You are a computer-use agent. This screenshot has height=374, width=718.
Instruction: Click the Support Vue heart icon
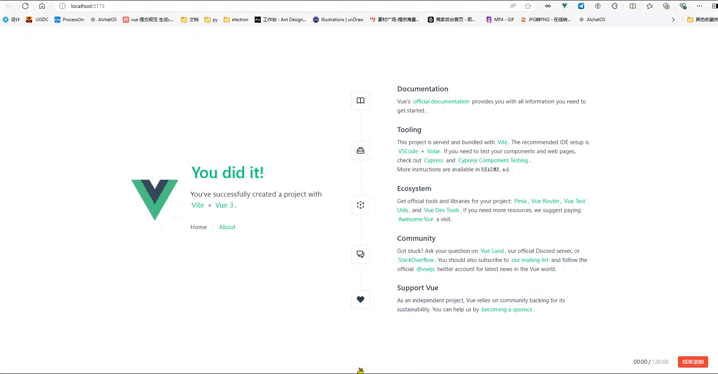tap(360, 299)
